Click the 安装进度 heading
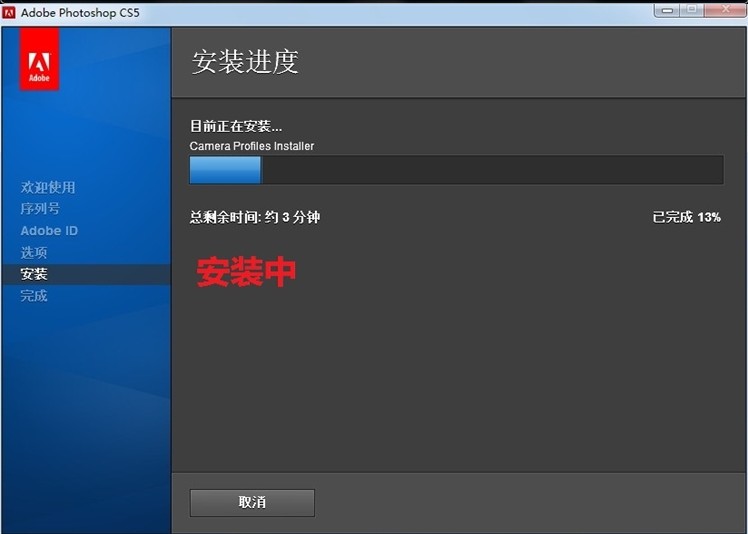 pos(245,62)
